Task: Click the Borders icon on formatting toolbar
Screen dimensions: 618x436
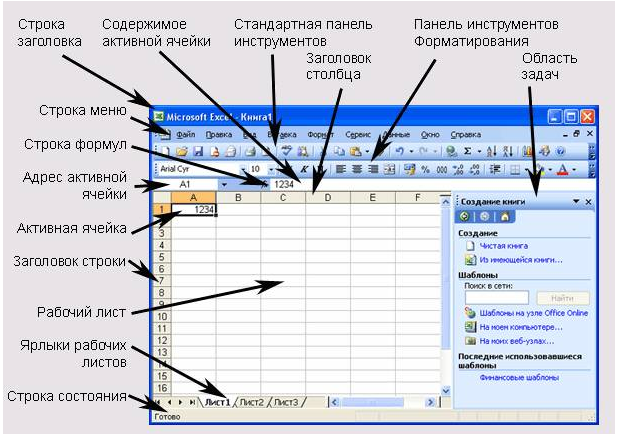Action: coord(515,170)
